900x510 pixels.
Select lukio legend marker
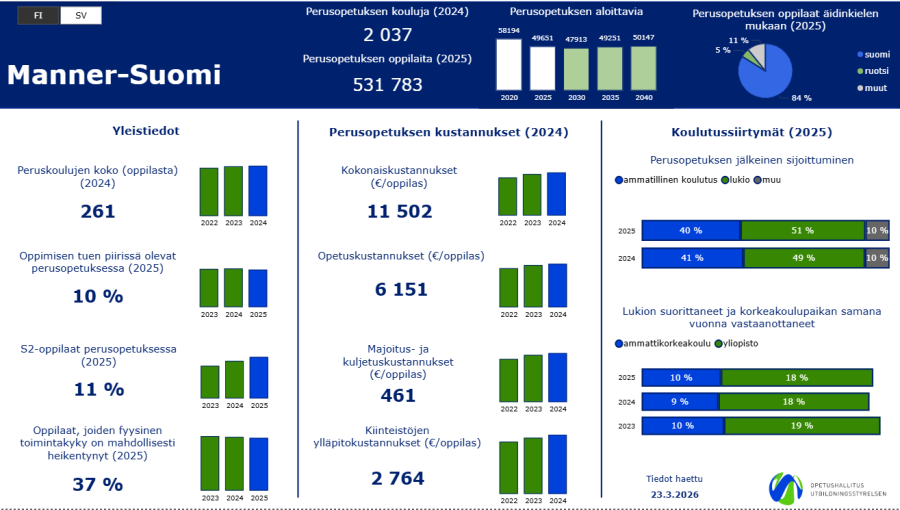(725, 180)
